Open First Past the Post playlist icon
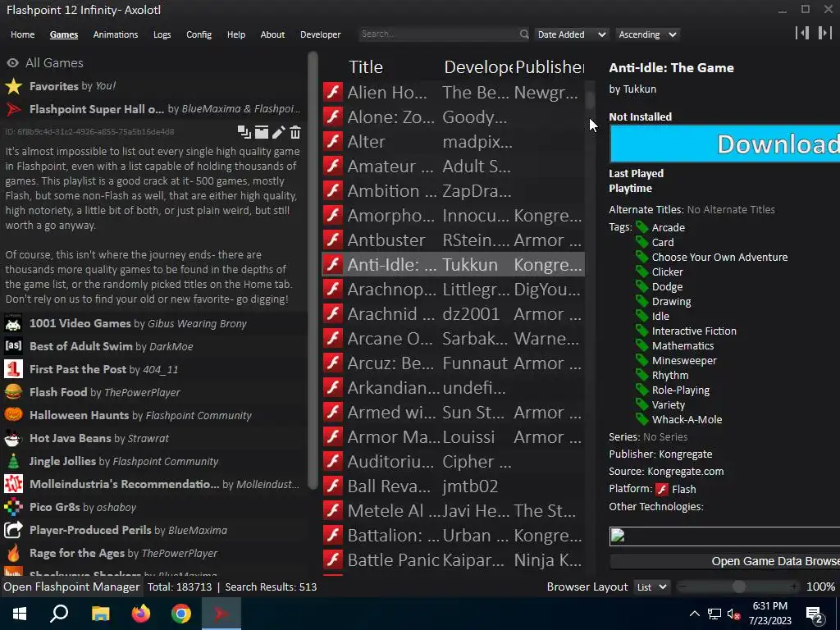 [13, 369]
